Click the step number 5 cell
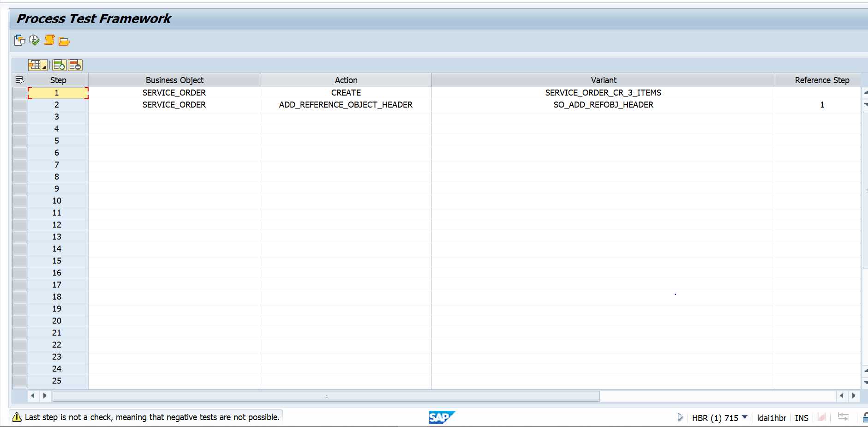 [x=58, y=141]
